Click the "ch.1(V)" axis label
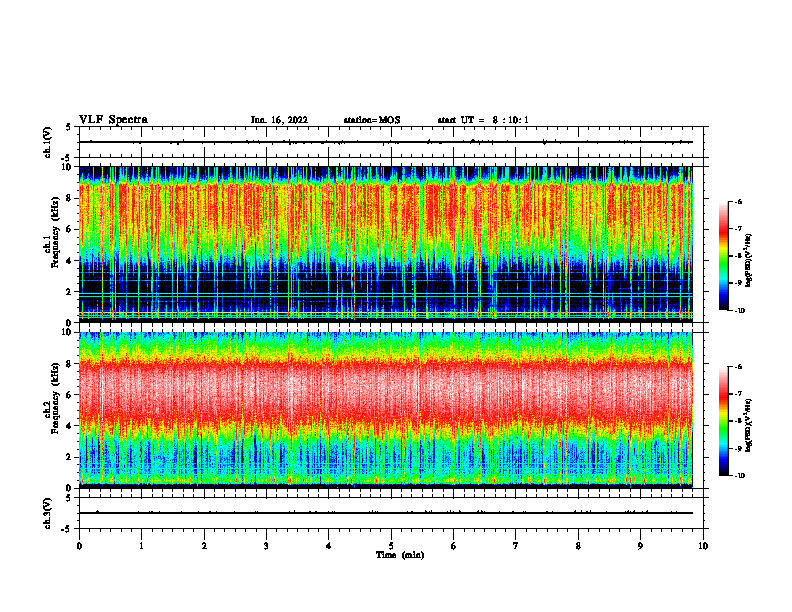Screen dimensions: 792x612 (48, 142)
